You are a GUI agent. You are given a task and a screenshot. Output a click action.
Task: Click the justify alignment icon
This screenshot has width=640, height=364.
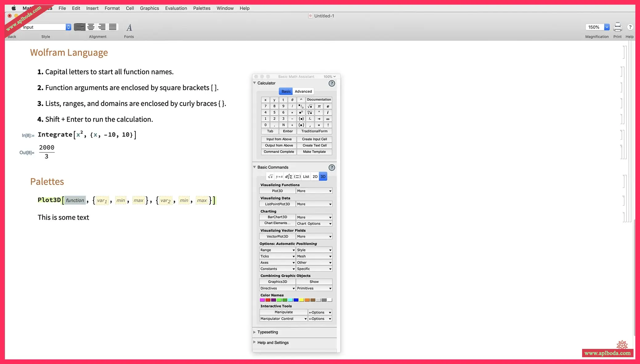113,27
